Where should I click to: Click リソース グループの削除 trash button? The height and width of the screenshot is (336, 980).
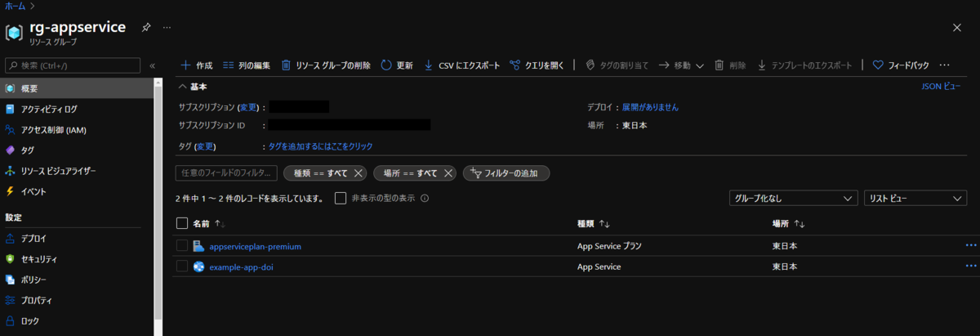pos(326,65)
